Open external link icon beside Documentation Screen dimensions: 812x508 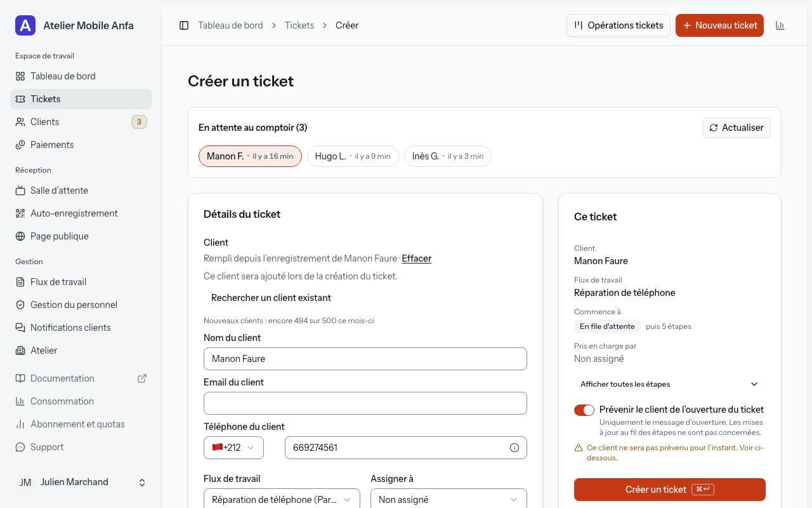point(142,378)
